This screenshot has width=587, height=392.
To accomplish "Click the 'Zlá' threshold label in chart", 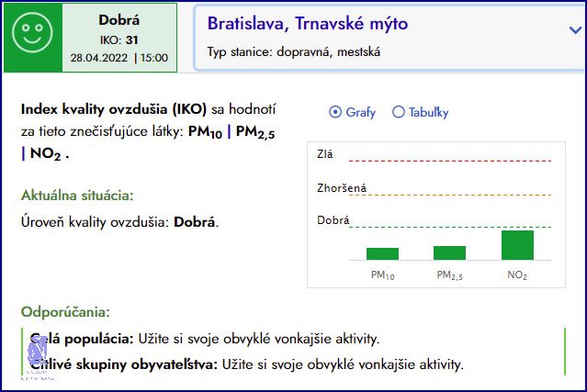I will 324,154.
